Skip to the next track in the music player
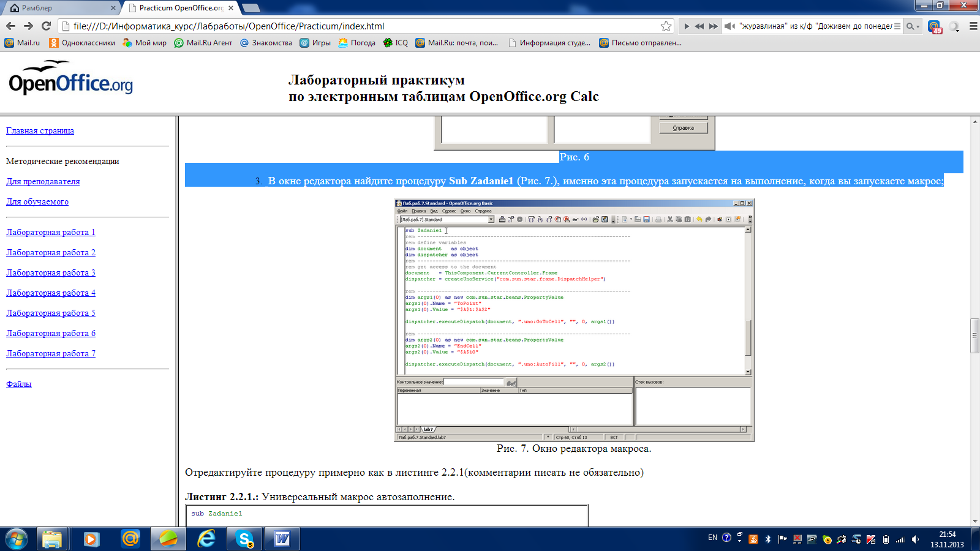Viewport: 980px width, 551px height. tap(714, 26)
